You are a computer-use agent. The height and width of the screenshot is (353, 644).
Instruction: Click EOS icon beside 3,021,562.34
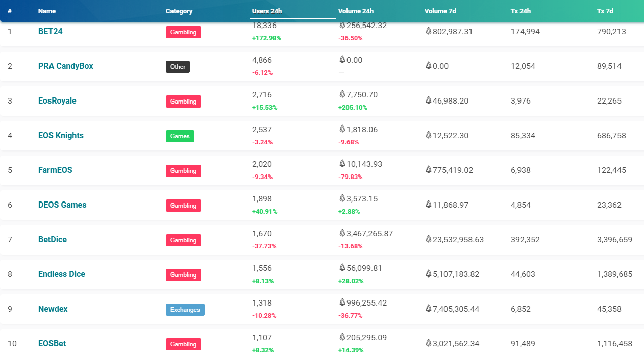[x=428, y=343]
